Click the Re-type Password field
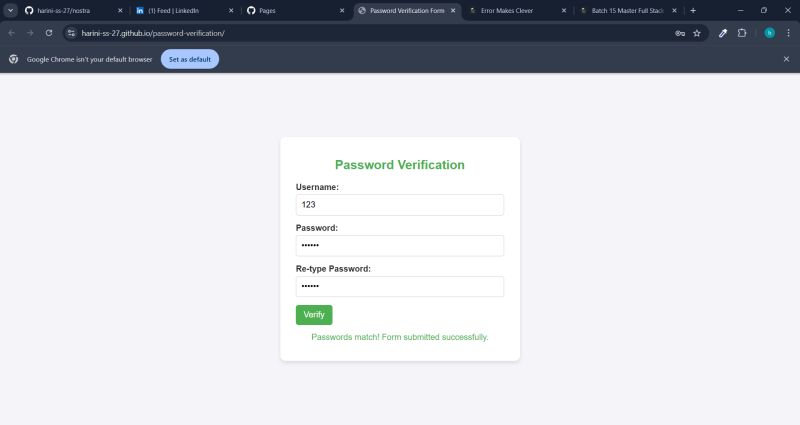800x425 pixels. click(x=399, y=286)
